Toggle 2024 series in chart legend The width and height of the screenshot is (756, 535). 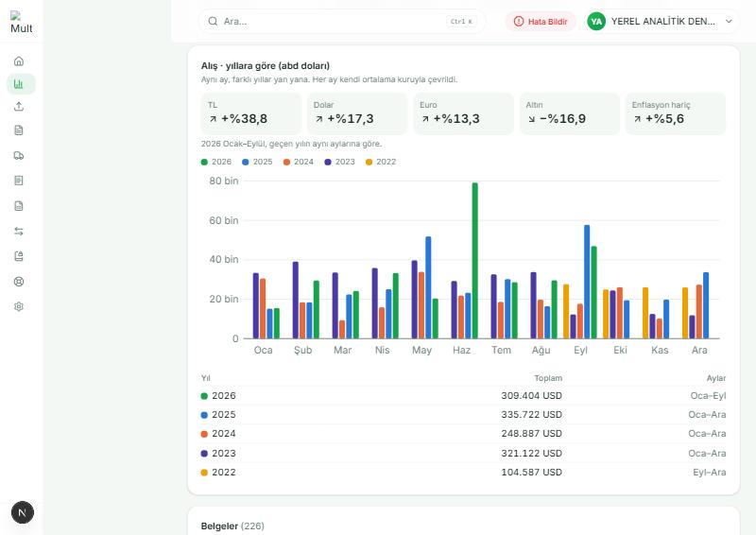pos(299,162)
